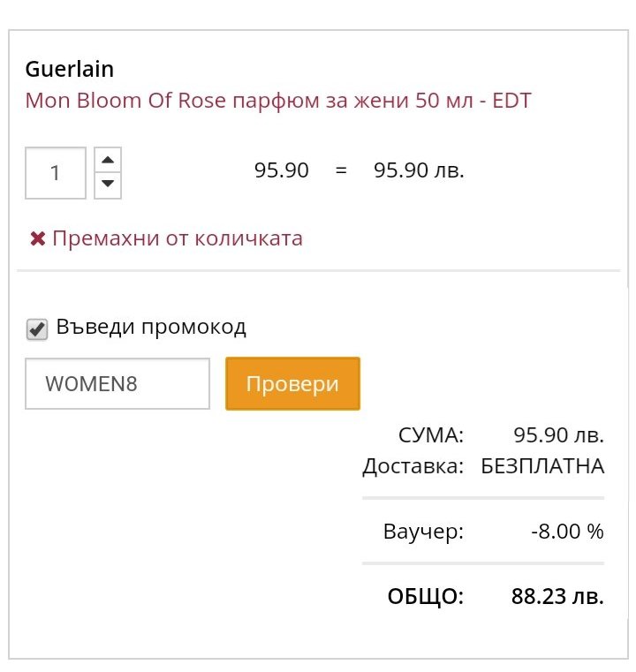Open the Mon Bloom Of Rose product link

click(x=278, y=102)
